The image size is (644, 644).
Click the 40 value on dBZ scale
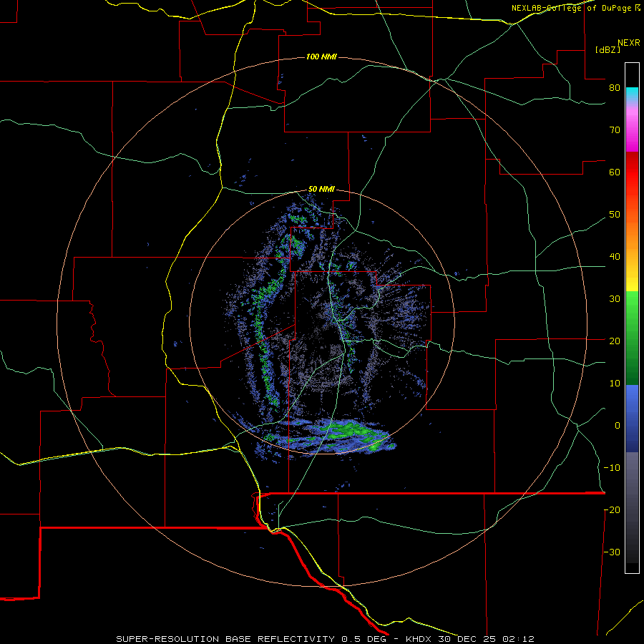click(615, 257)
